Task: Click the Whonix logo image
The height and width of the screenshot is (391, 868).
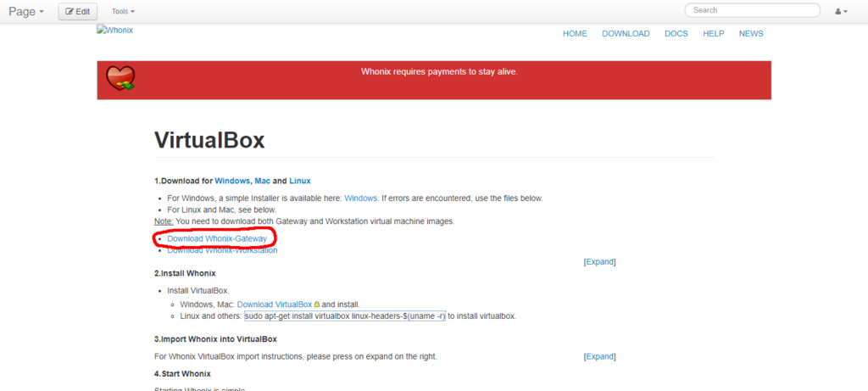Action: point(114,30)
